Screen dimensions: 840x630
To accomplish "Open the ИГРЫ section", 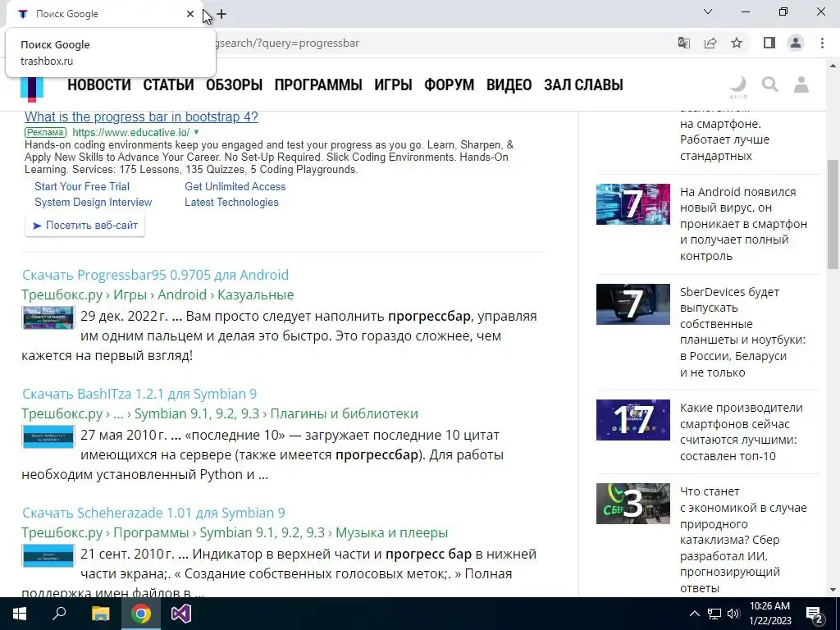I will [x=393, y=84].
